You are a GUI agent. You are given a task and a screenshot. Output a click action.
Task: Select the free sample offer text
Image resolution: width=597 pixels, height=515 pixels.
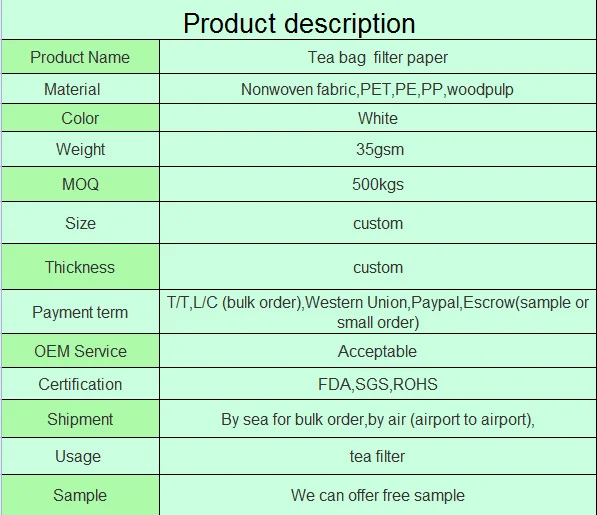(378, 495)
